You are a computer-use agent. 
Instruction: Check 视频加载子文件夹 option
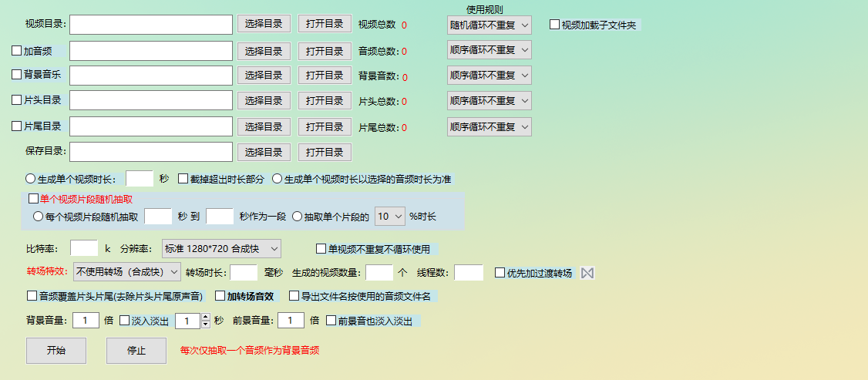coord(555,25)
